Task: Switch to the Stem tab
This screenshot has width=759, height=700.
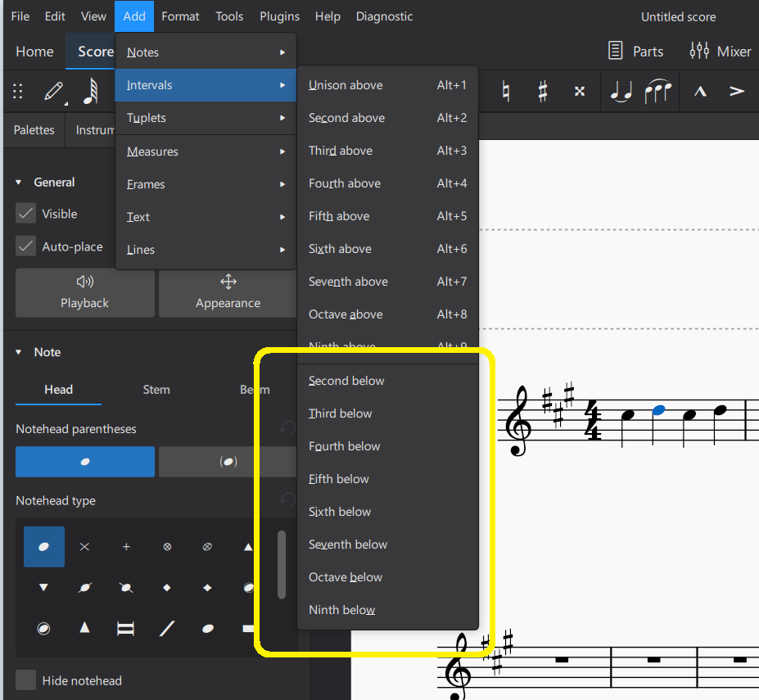Action: (156, 389)
